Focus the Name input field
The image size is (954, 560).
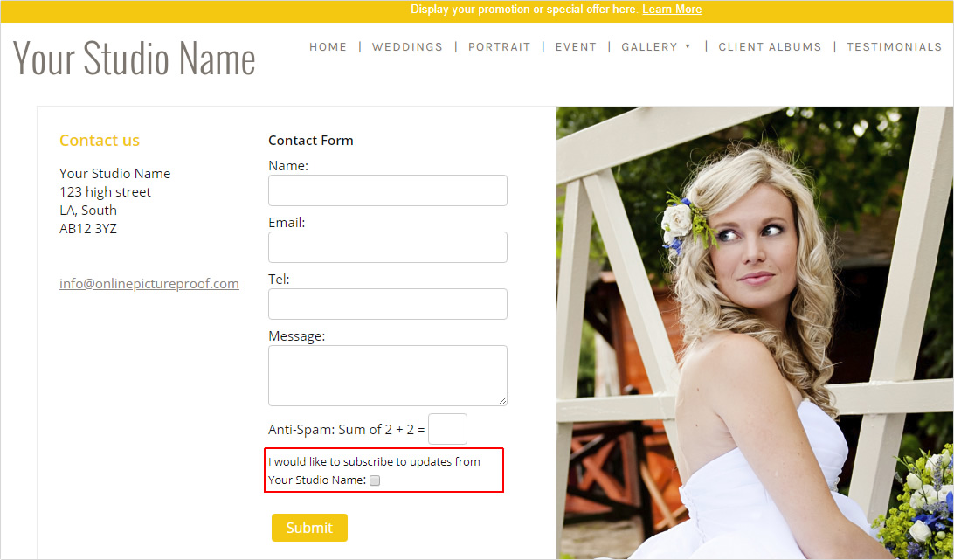pyautogui.click(x=388, y=190)
